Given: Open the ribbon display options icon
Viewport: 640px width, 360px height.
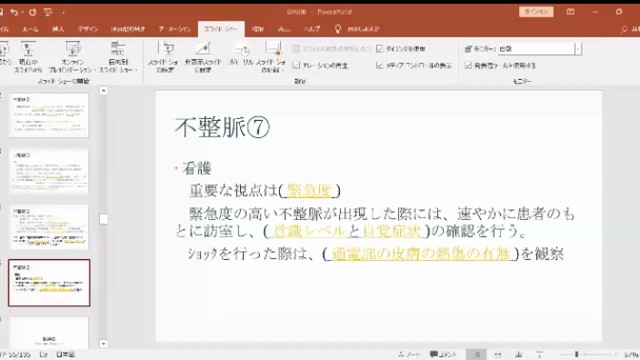Looking at the screenshot, I should point(571,12).
